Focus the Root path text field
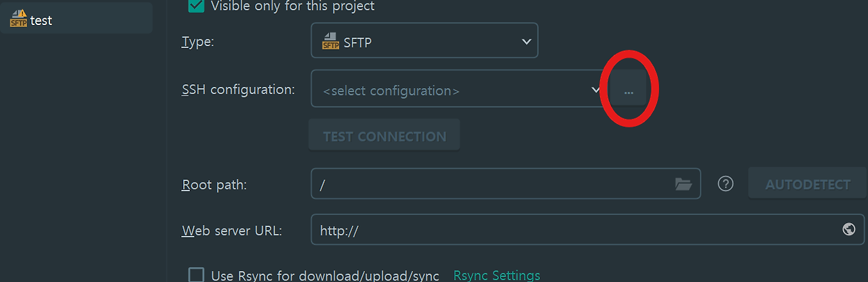This screenshot has height=282, width=868. coord(488,184)
